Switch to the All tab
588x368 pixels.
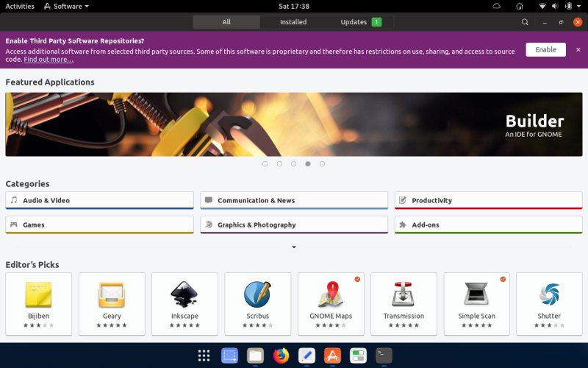click(x=226, y=22)
